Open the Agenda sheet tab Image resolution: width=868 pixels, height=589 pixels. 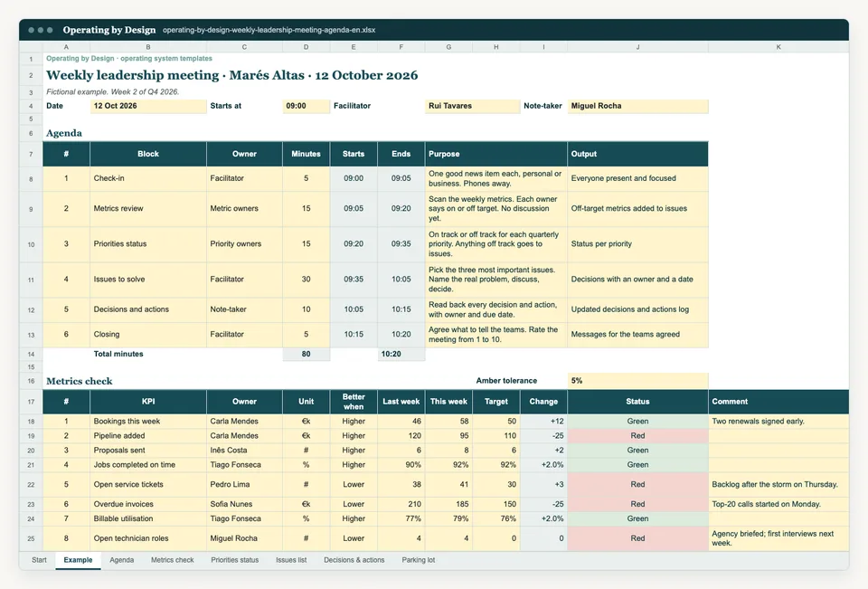(x=122, y=560)
